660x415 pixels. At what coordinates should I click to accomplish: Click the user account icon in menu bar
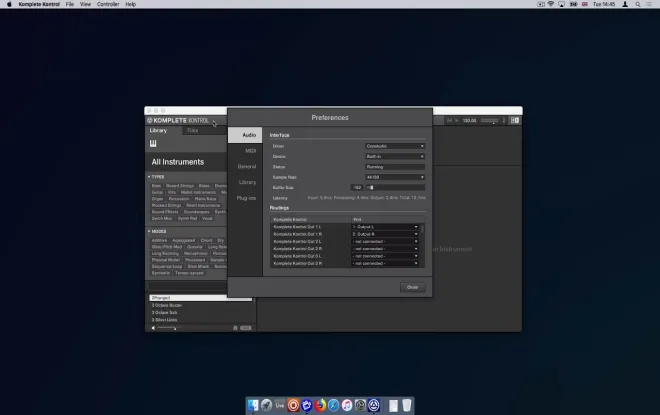[x=625, y=4]
